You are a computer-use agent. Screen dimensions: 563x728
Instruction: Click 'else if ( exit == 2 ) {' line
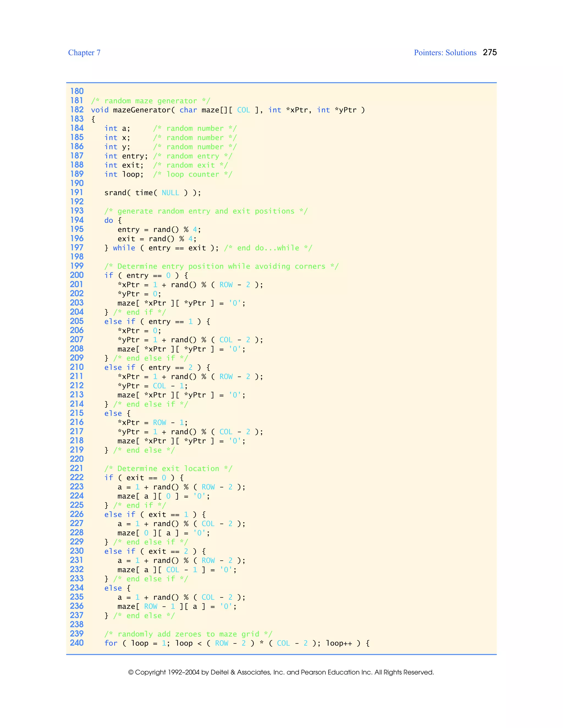tap(155, 551)
